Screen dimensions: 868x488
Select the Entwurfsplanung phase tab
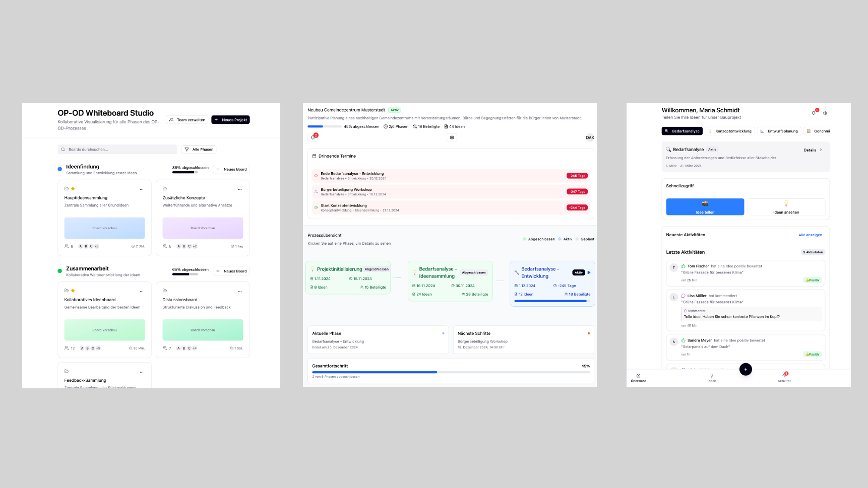(x=779, y=131)
